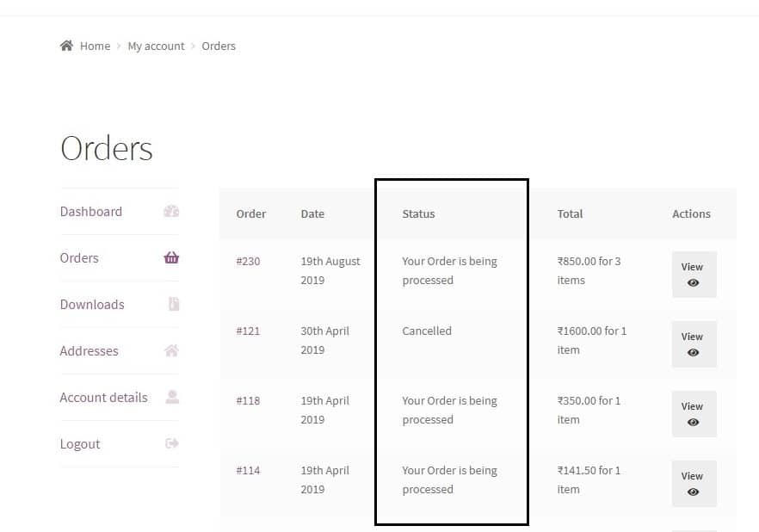Image resolution: width=759 pixels, height=532 pixels.
Task: Open Dashboard in account sidebar
Action: coord(91,212)
